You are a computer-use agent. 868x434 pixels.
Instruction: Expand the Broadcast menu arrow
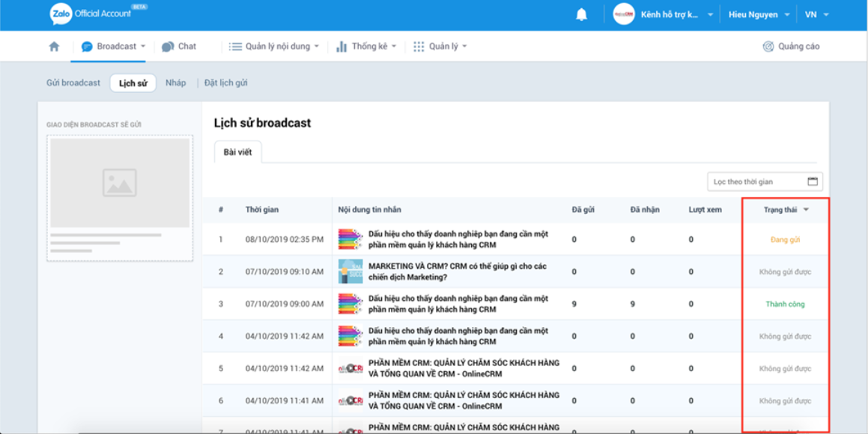[143, 46]
